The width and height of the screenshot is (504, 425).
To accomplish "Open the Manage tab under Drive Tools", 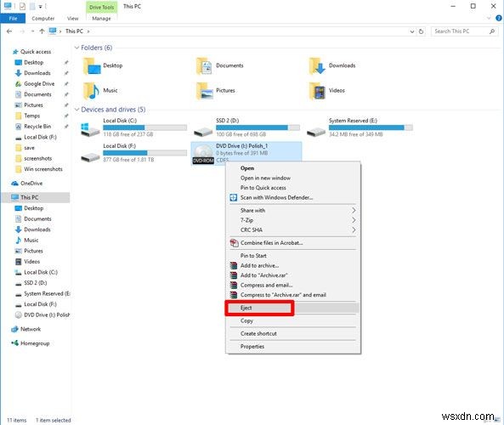I will click(101, 19).
